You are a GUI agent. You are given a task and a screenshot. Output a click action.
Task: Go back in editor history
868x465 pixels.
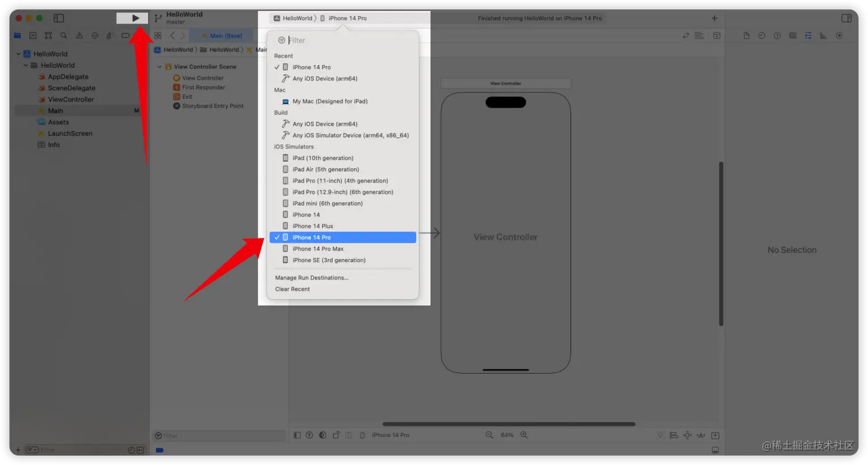click(x=172, y=36)
